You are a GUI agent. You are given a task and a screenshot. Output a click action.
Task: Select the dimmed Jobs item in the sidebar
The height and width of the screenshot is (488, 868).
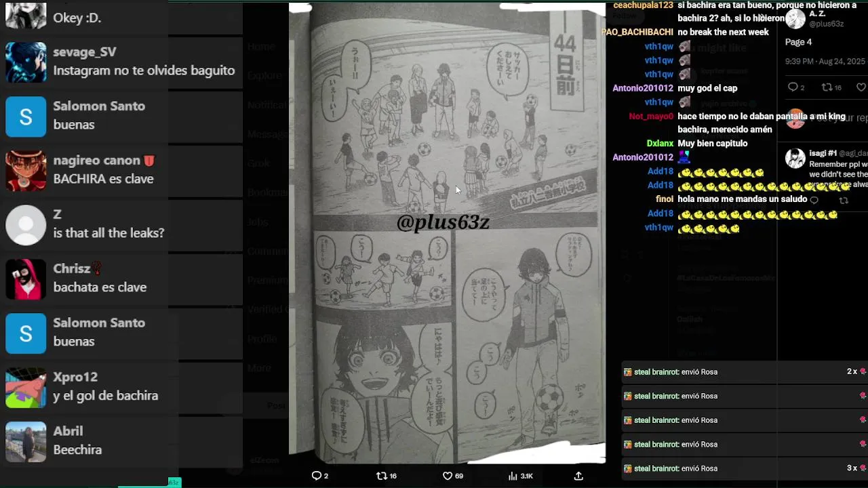coord(258,222)
